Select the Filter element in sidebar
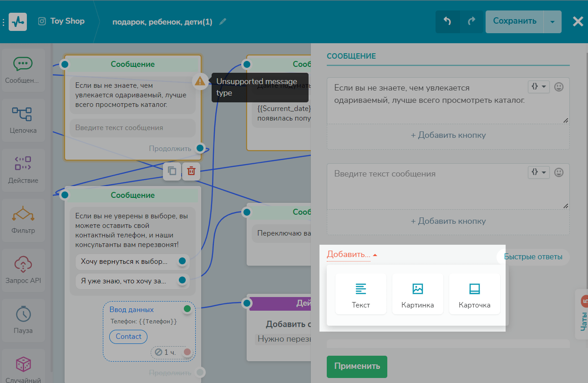The height and width of the screenshot is (383, 588). (23, 220)
